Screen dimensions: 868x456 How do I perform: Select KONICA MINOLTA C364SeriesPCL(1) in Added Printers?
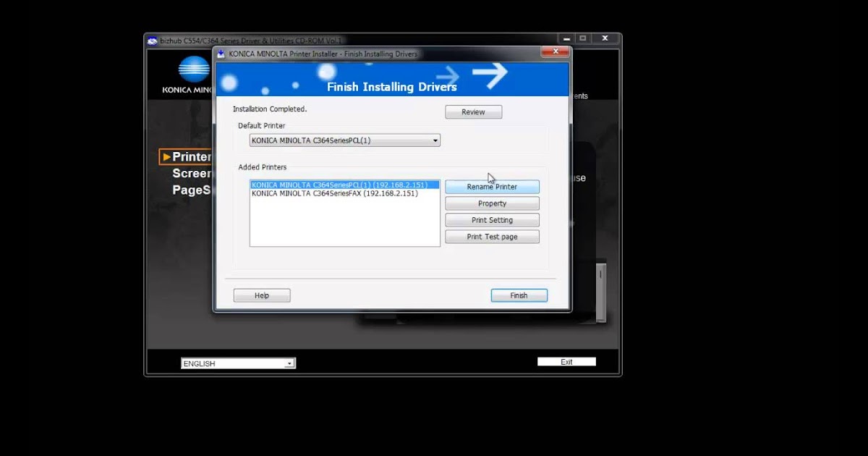point(344,185)
